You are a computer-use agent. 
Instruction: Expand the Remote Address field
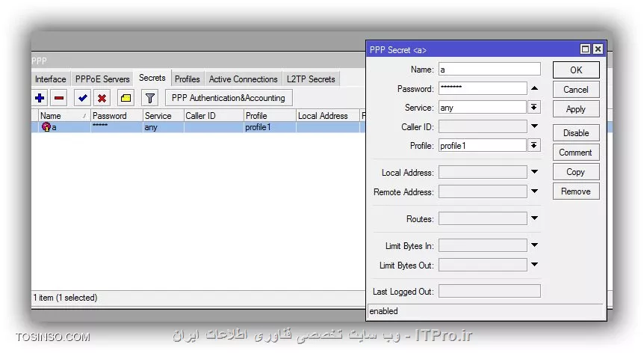pos(534,191)
